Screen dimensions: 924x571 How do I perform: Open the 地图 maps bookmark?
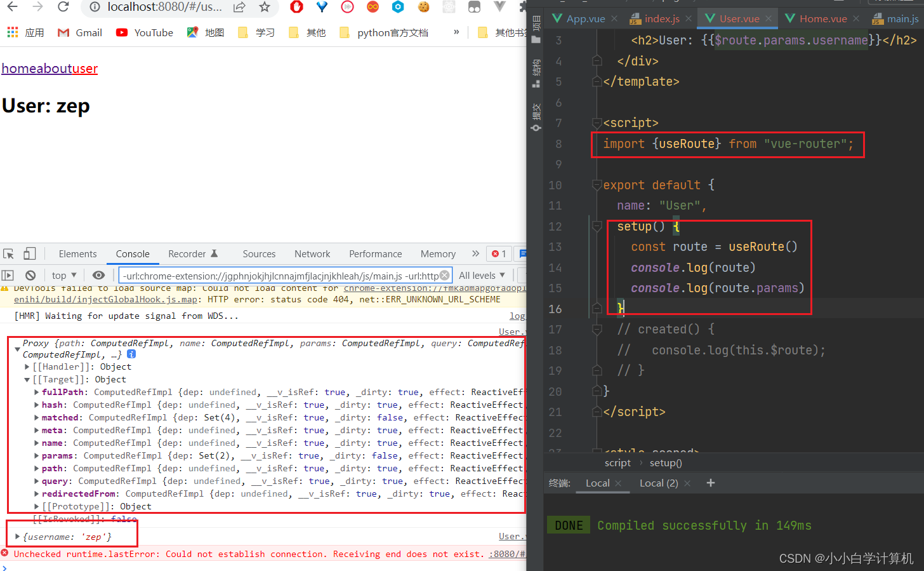pyautogui.click(x=206, y=32)
